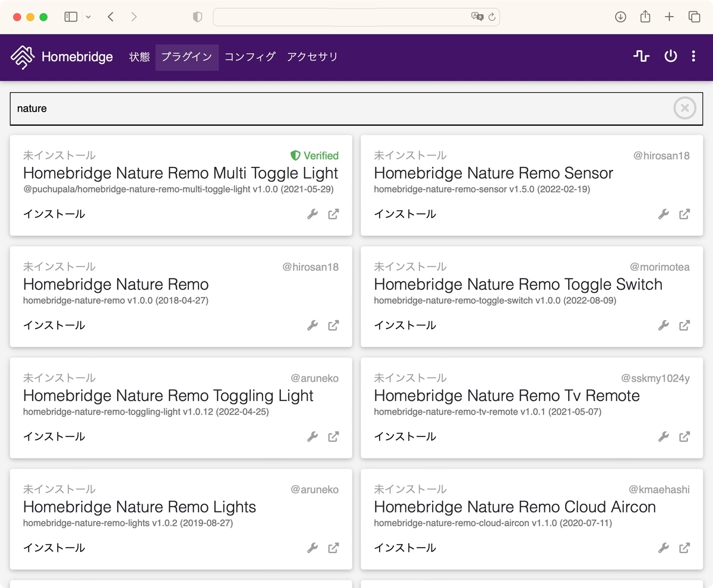Open Safari downloads icon
Screen dimensions: 713x588
pos(620,17)
